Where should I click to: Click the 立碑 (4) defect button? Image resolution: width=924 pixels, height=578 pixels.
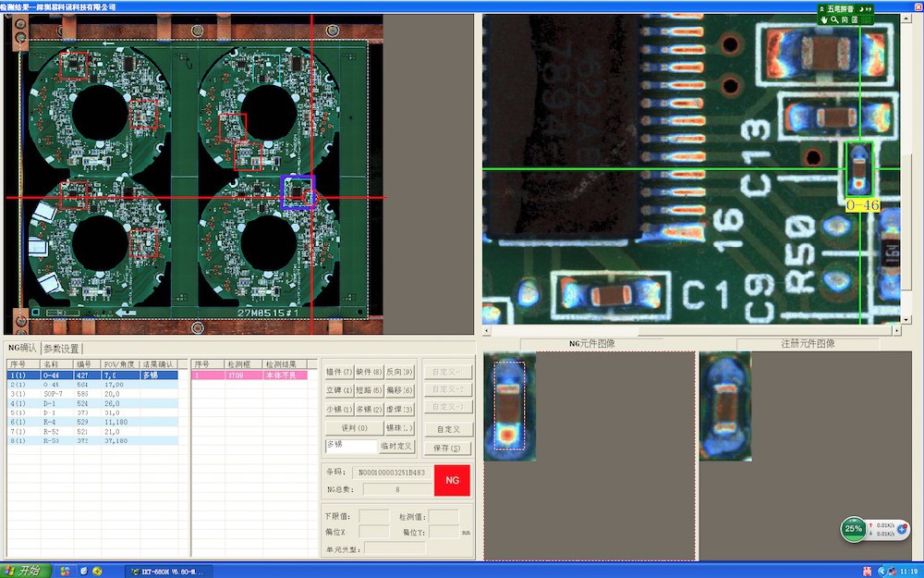click(x=339, y=390)
